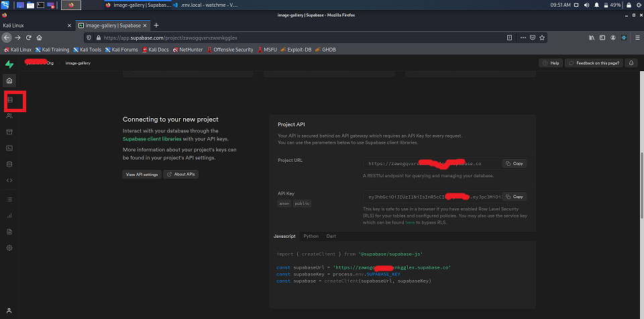Click the green Supabase logo

[9, 64]
